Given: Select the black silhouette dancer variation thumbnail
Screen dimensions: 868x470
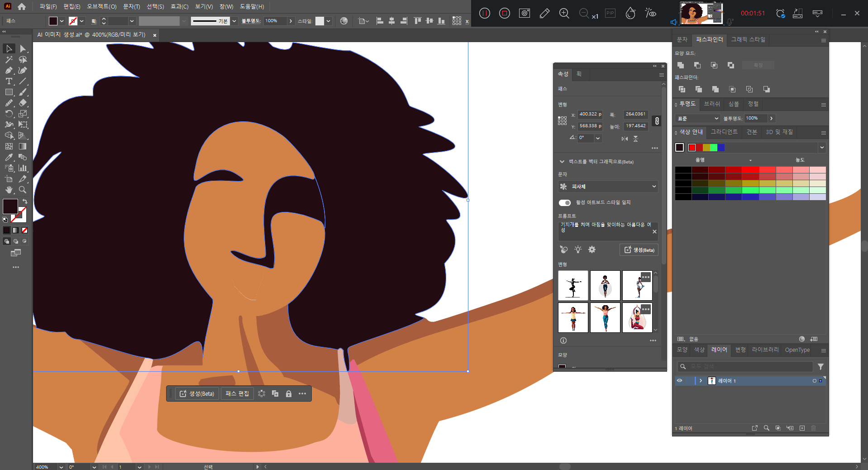Looking at the screenshot, I should click(573, 286).
